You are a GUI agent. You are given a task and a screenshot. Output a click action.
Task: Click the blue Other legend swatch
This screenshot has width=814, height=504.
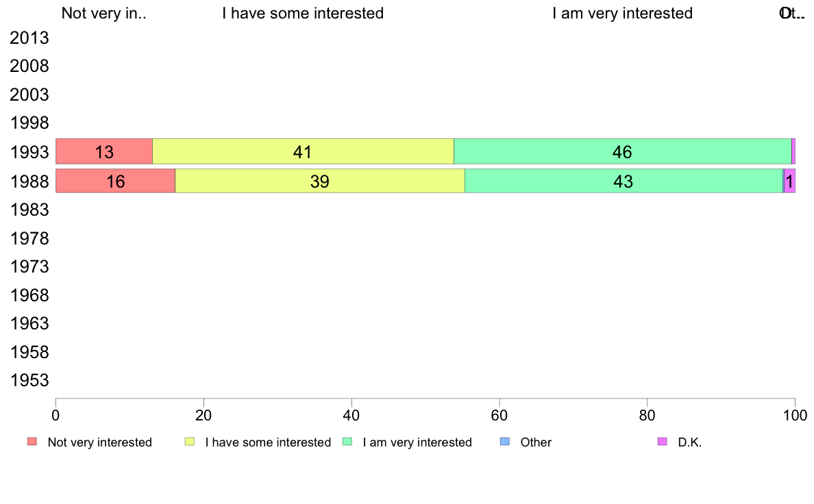[505, 442]
